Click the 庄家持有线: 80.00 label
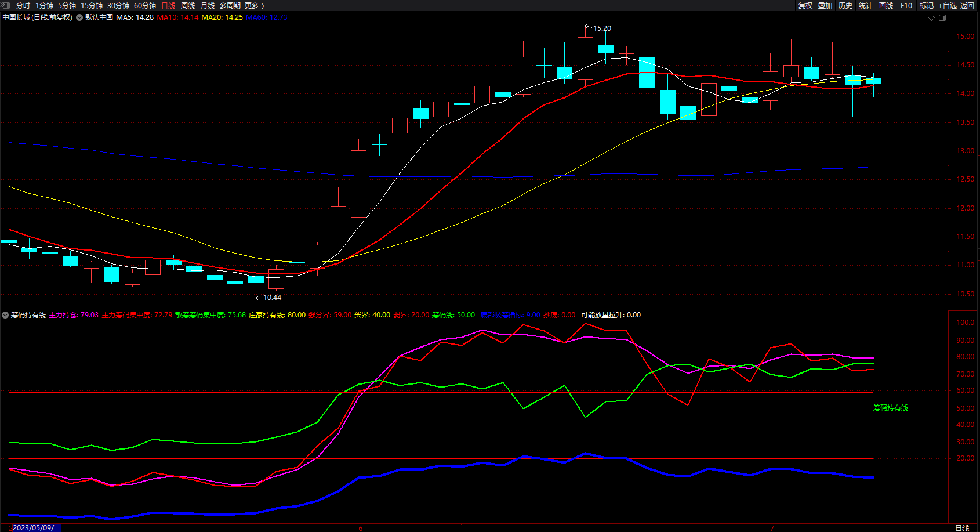The height and width of the screenshot is (532, 980). (277, 315)
